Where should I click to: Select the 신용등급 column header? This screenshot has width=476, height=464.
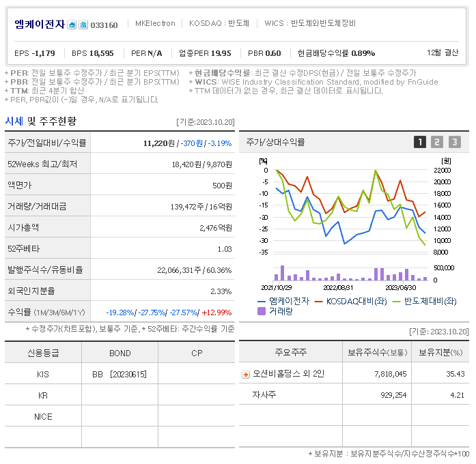coord(43,353)
